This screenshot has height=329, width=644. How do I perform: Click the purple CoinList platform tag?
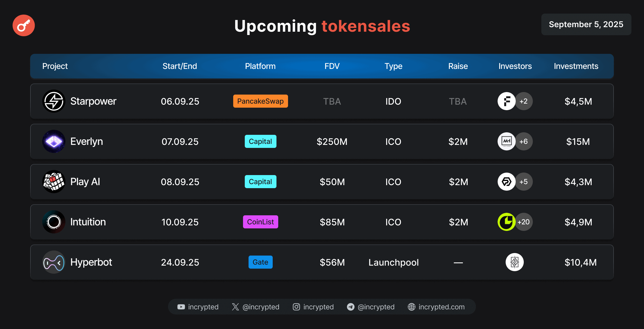pyautogui.click(x=260, y=222)
